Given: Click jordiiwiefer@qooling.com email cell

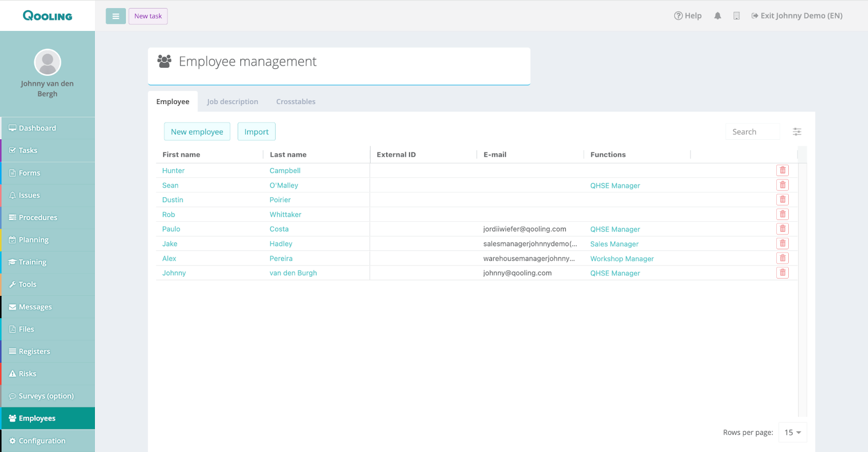Looking at the screenshot, I should pyautogui.click(x=525, y=229).
